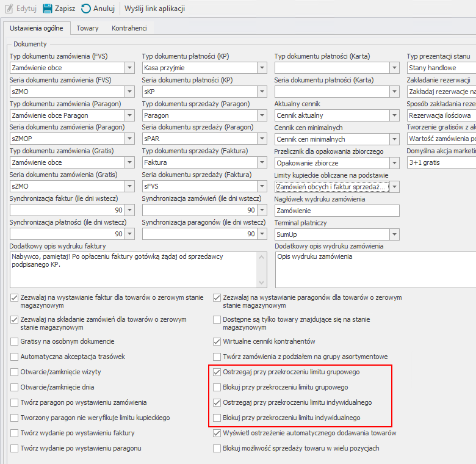
Task: Expand Typ dokumentu zamówienia (FVS) dropdown
Action: (x=129, y=68)
